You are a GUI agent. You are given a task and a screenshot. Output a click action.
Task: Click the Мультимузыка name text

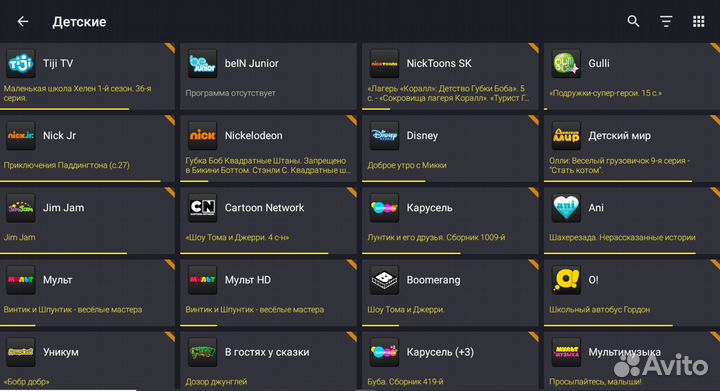point(624,352)
